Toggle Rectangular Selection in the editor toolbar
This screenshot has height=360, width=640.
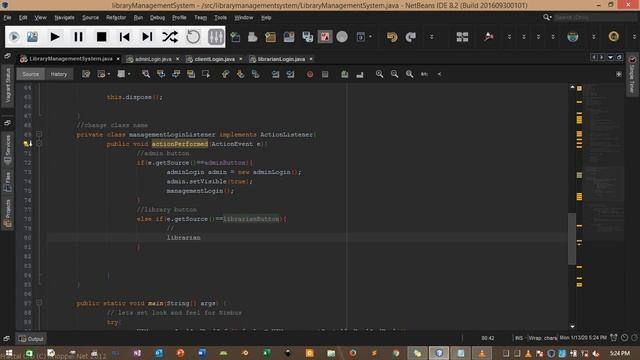[x=206, y=74]
